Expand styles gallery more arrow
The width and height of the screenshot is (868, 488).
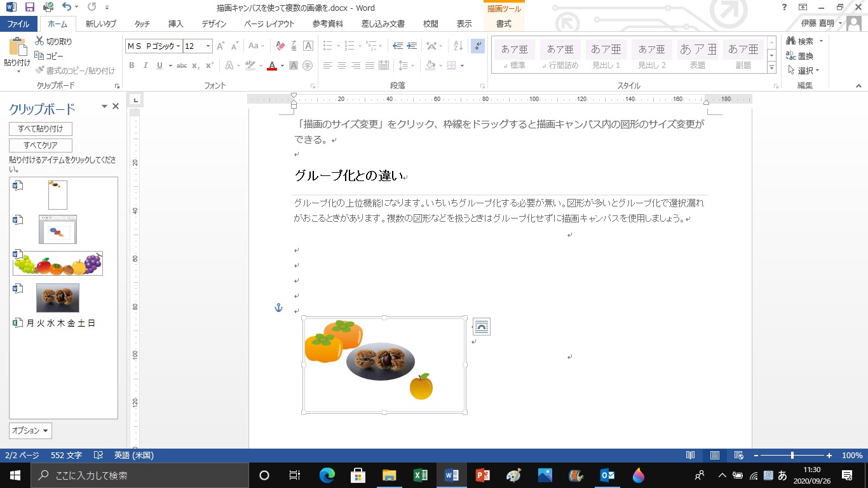pos(771,67)
